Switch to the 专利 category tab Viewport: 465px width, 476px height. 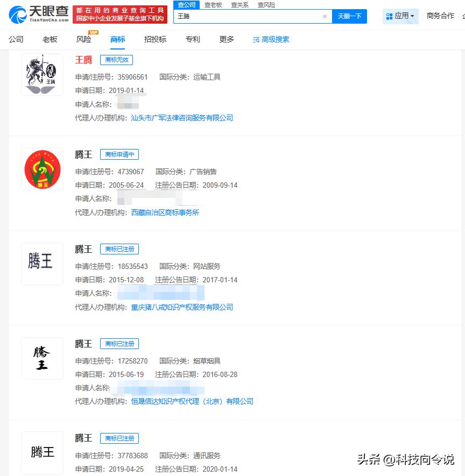coord(193,39)
